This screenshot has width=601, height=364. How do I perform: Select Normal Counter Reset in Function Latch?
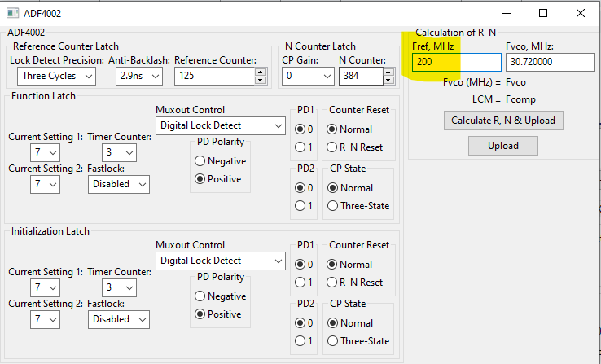pyautogui.click(x=349, y=129)
